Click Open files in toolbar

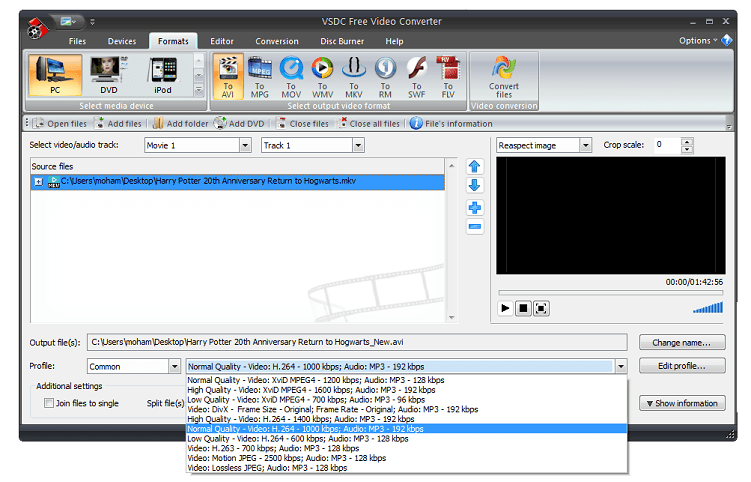point(60,124)
